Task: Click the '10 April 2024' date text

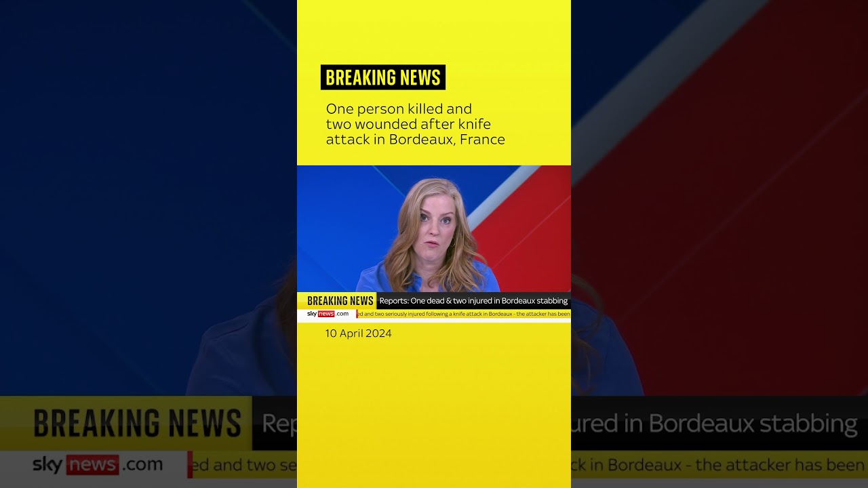Action: click(358, 333)
